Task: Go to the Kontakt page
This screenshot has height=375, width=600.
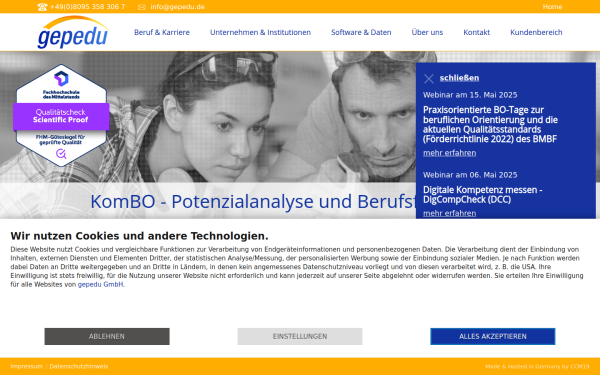Action: pos(476,32)
